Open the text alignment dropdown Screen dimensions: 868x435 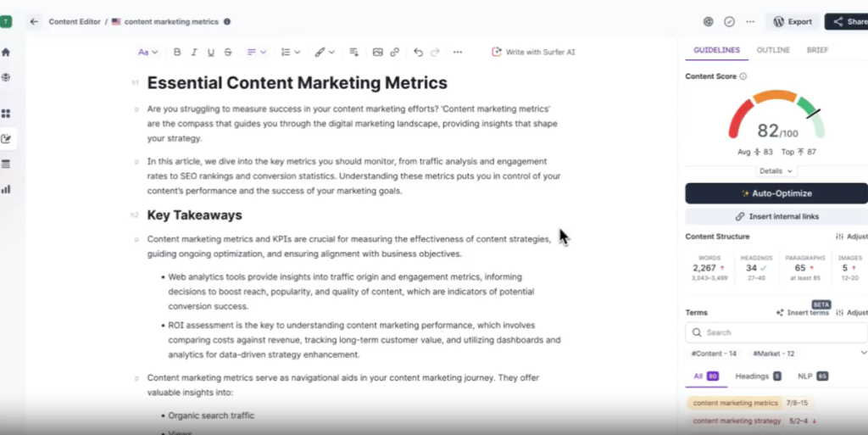(x=256, y=52)
